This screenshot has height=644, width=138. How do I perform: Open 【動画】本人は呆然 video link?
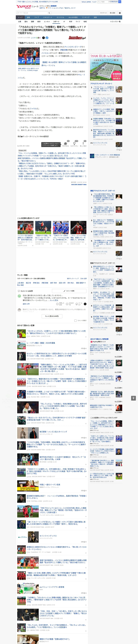click(64, 64)
